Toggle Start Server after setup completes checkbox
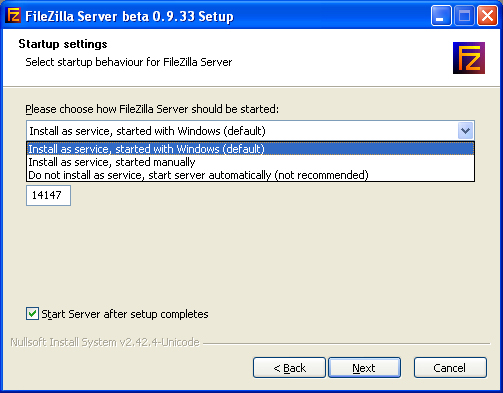The image size is (503, 393). tap(32, 314)
